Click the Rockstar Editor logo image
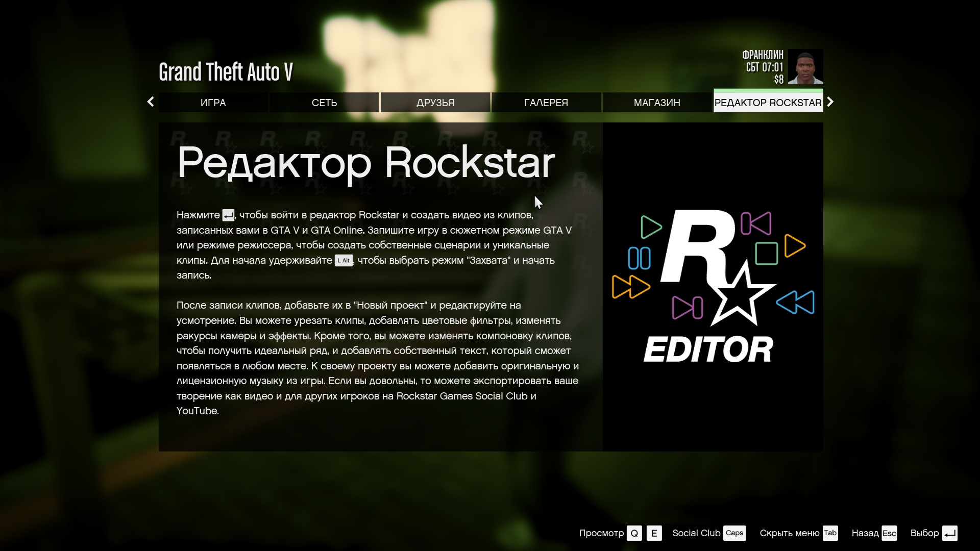This screenshot has width=980, height=551. click(x=713, y=286)
